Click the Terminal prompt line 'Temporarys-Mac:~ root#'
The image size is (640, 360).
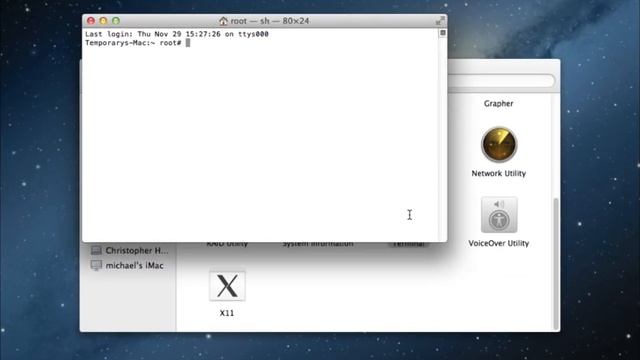(x=133, y=43)
